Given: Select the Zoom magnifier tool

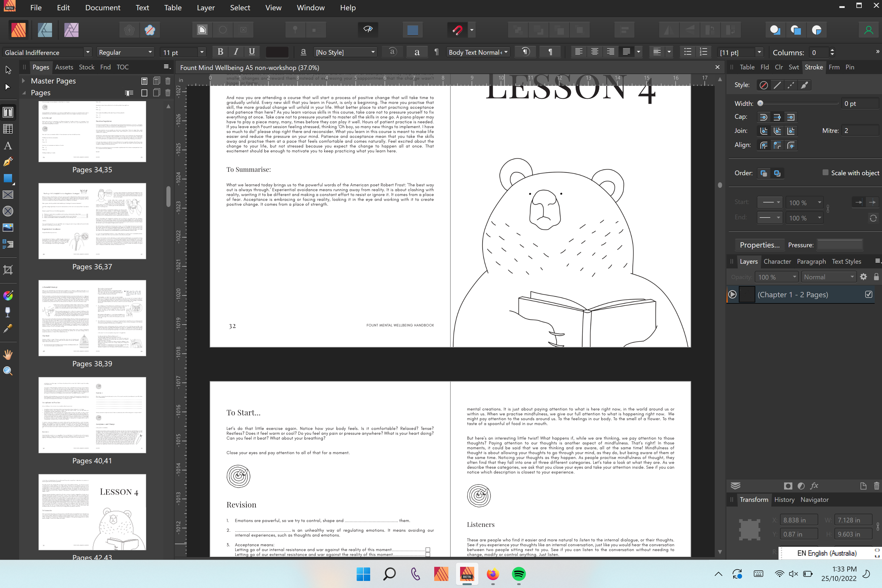Looking at the screenshot, I should [x=8, y=371].
